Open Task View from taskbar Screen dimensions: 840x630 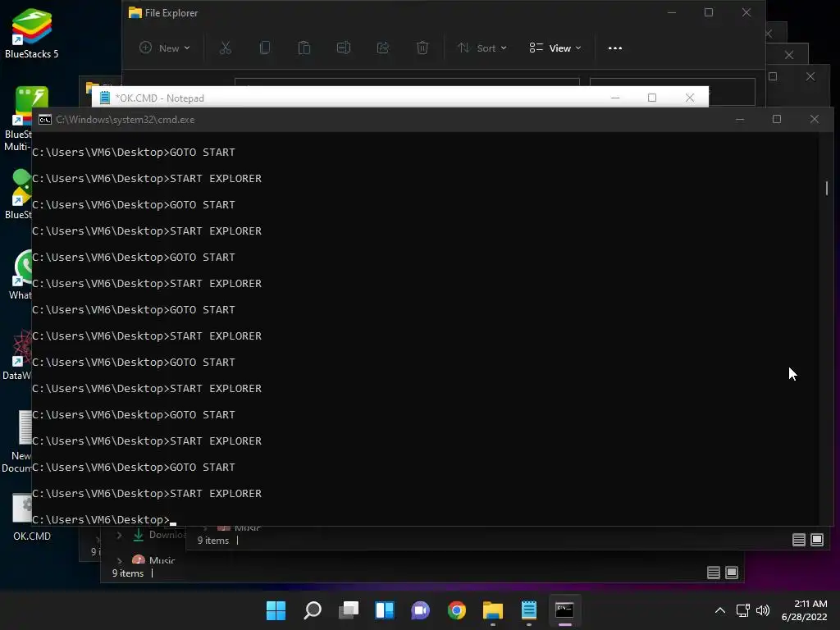pyautogui.click(x=348, y=610)
